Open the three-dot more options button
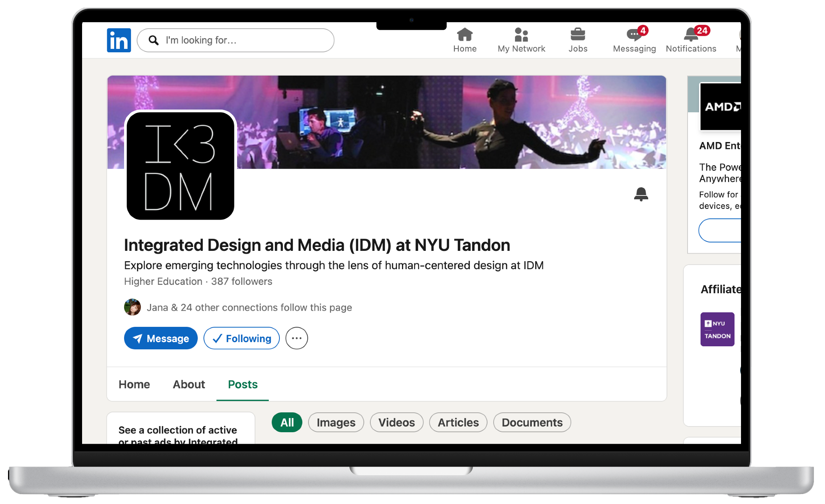Image resolution: width=825 pixels, height=504 pixels. 297,338
